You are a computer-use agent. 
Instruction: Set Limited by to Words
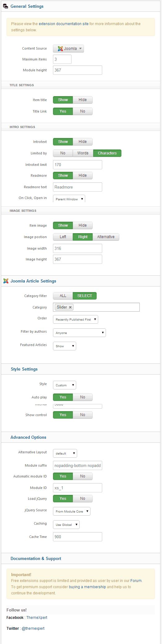coord(83,153)
